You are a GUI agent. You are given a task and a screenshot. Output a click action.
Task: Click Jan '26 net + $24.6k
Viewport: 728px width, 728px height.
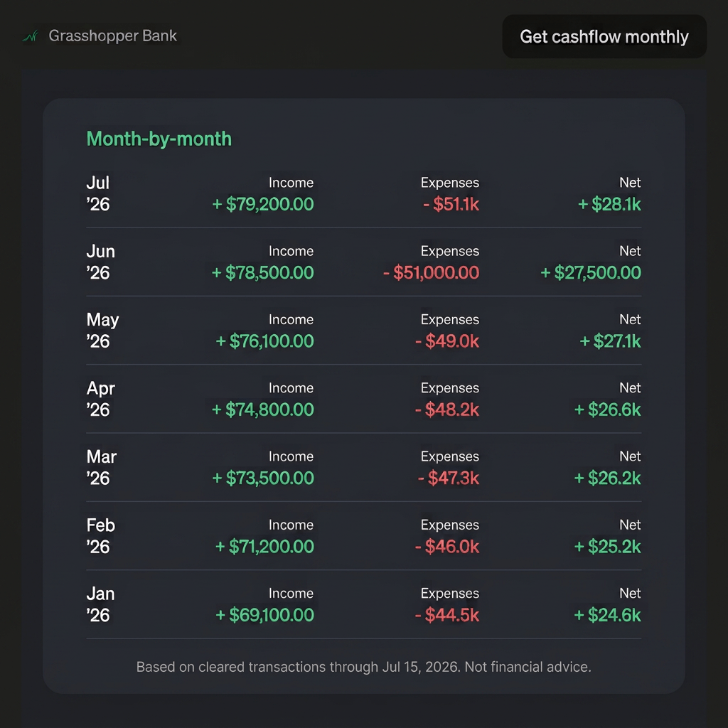point(607,615)
